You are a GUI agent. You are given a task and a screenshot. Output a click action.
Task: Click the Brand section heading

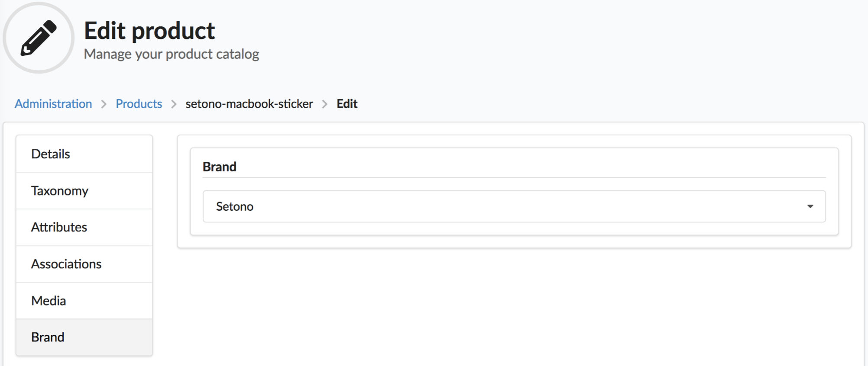220,167
